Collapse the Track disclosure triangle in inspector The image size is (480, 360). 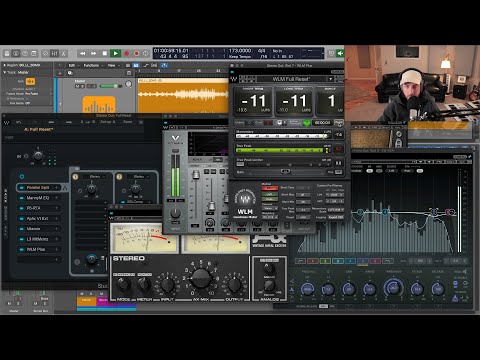pos(5,72)
